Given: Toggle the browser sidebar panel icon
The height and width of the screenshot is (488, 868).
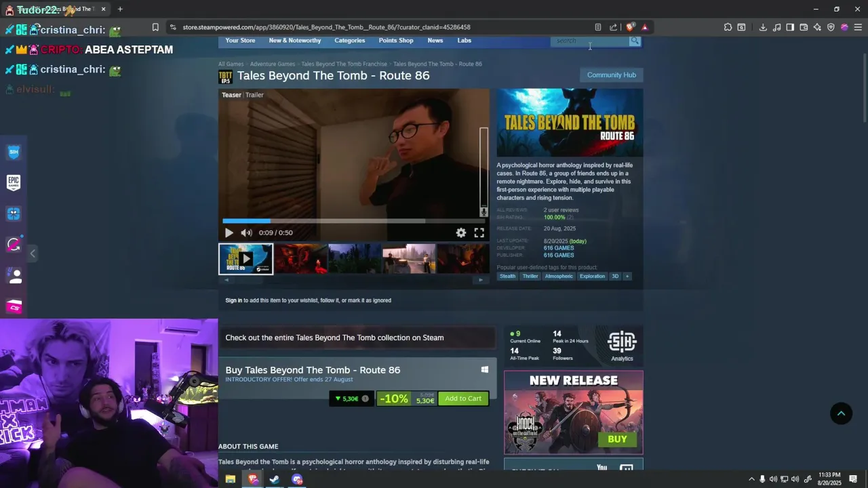Looking at the screenshot, I should coord(790,27).
